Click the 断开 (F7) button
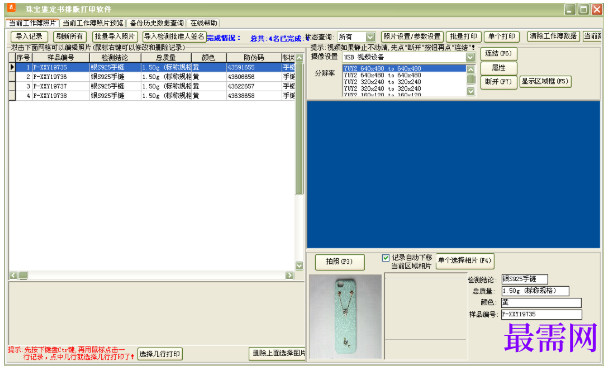Image resolution: width=616 pixels, height=369 pixels. point(499,82)
